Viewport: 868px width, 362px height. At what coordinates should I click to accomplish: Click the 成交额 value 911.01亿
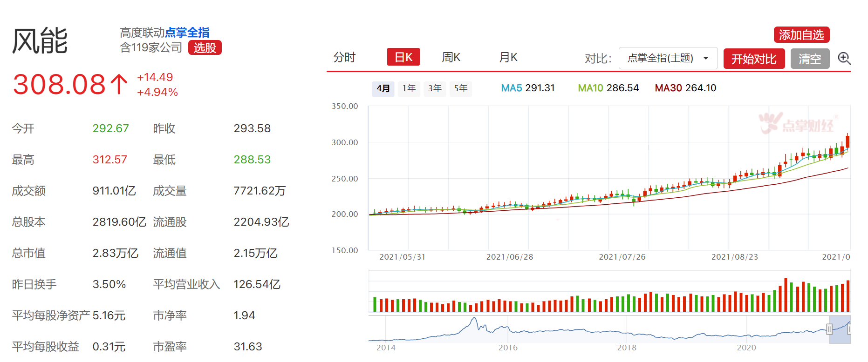pyautogui.click(x=114, y=191)
